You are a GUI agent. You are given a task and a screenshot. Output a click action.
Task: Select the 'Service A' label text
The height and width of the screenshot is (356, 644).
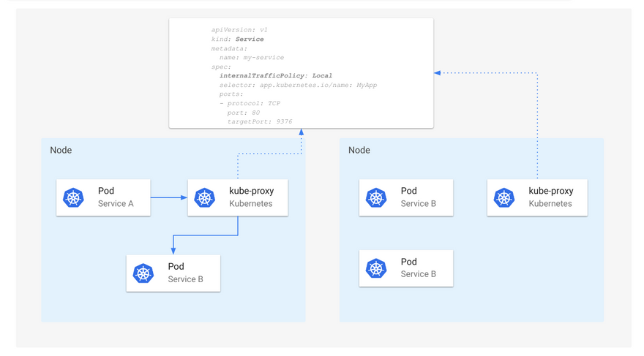pyautogui.click(x=116, y=203)
